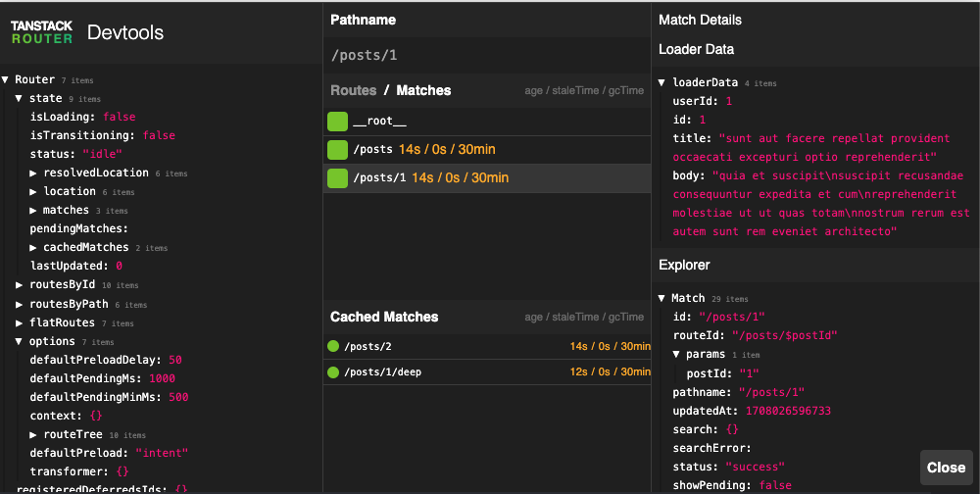
Task: Expand the cachedMatches node
Action: click(x=33, y=247)
